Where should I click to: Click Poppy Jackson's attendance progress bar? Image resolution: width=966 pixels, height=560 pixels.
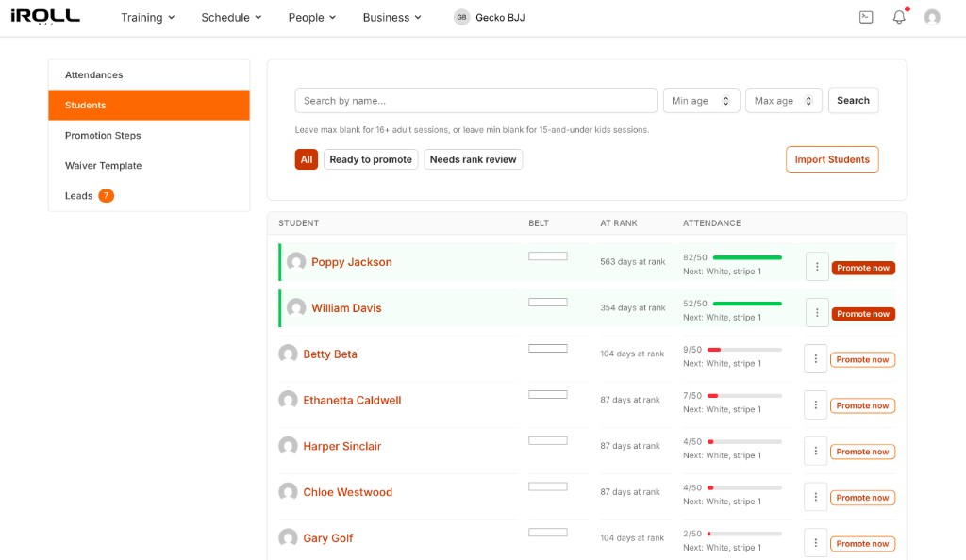coord(747,257)
